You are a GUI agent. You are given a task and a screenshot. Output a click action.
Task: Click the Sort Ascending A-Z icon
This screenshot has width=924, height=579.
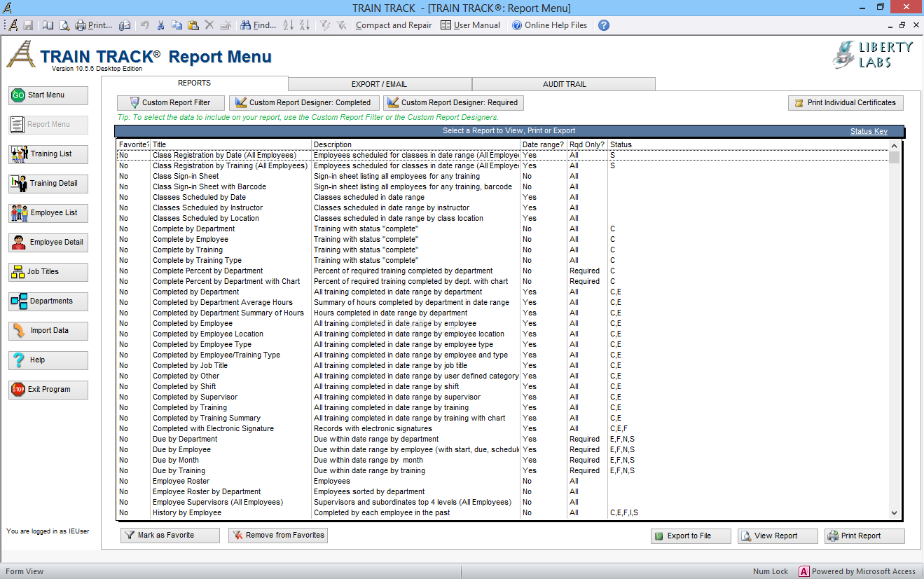point(289,25)
